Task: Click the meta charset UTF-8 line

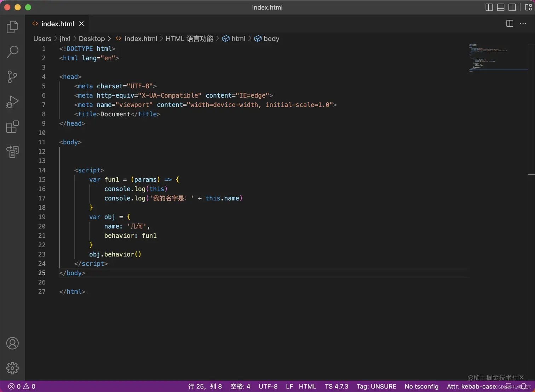Action: 115,86
